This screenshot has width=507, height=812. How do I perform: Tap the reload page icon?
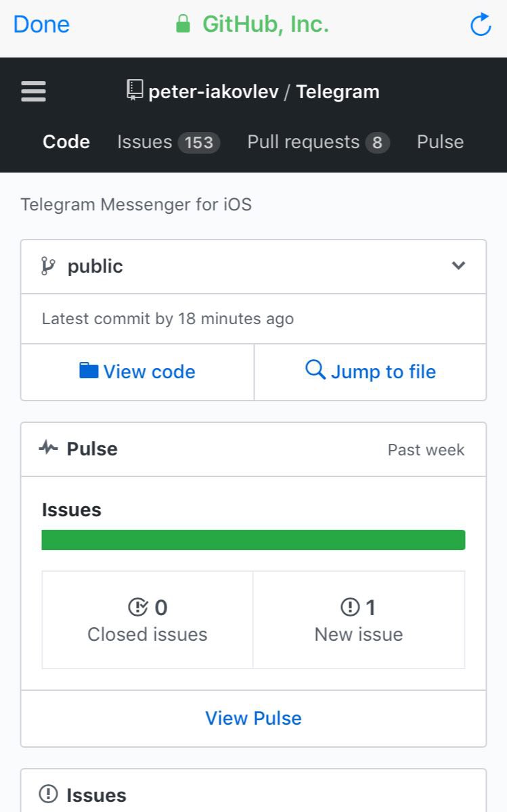tap(480, 25)
